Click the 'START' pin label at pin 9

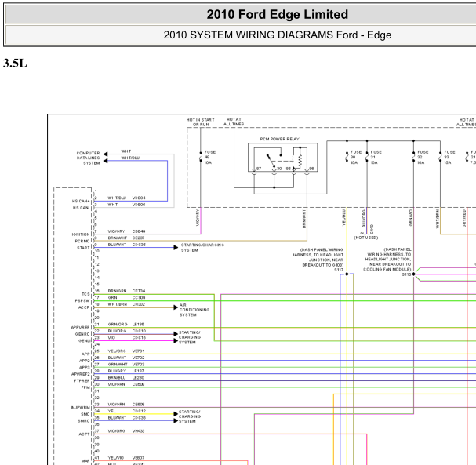click(x=83, y=248)
